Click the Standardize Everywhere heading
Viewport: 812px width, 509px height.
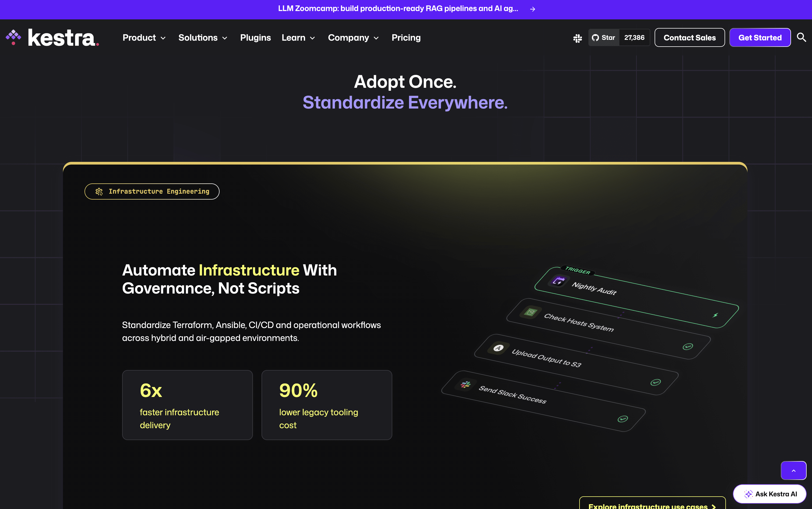[405, 102]
